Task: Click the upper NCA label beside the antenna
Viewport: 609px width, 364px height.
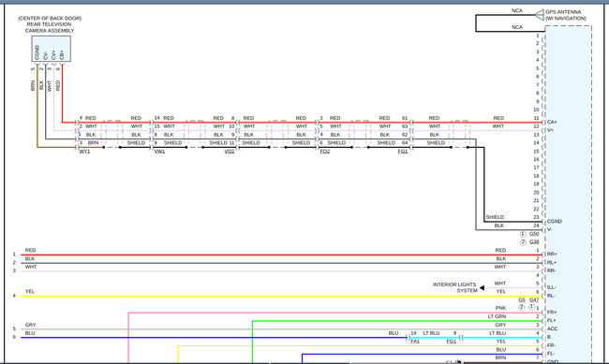Action: click(x=517, y=11)
